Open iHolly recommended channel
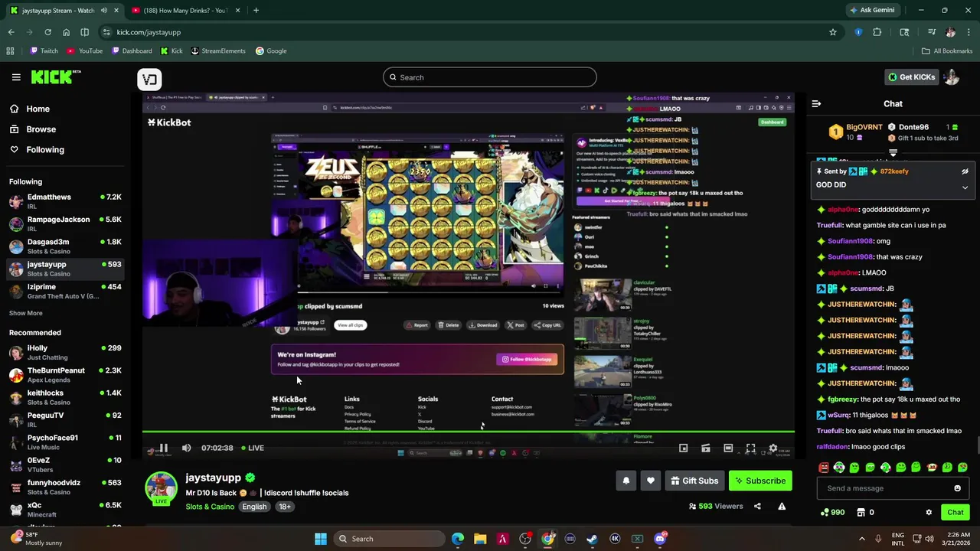This screenshot has width=980, height=551. point(65,352)
